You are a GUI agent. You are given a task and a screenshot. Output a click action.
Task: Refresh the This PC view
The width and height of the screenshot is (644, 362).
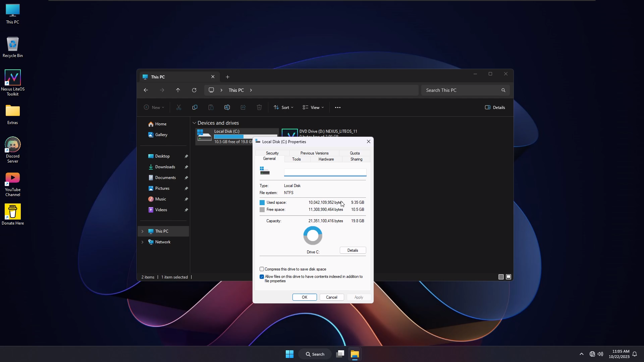click(x=194, y=90)
